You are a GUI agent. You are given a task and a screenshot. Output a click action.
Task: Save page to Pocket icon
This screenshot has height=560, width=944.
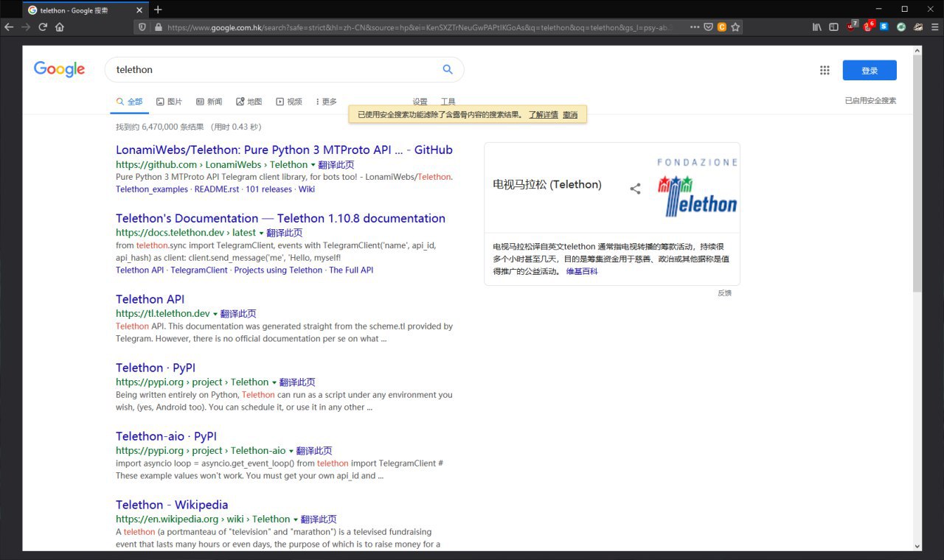pos(708,27)
